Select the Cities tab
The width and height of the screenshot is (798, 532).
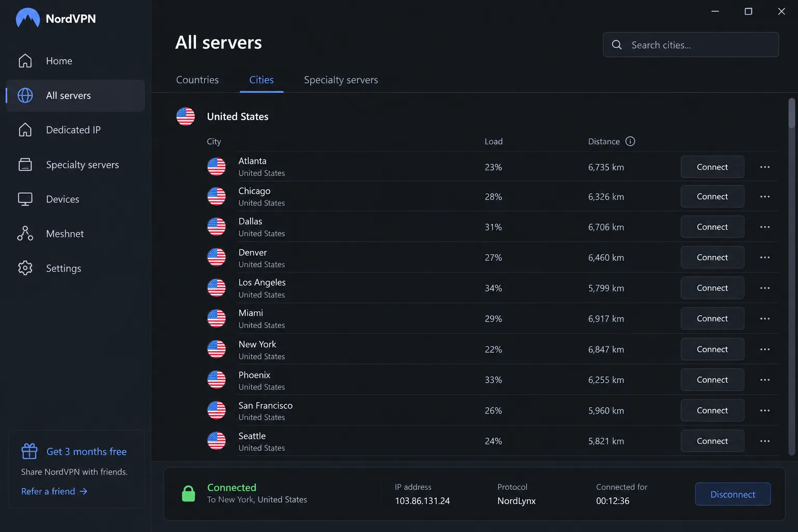(261, 80)
